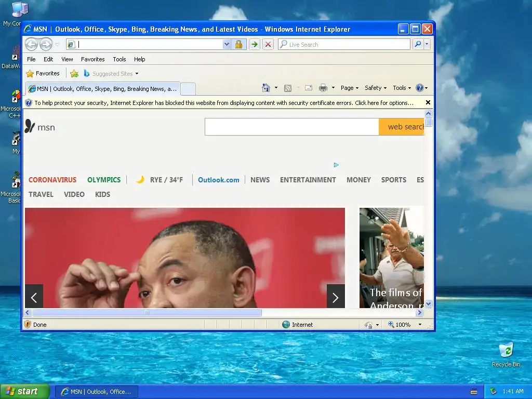Open recent pages dropdown arrow

pos(57,45)
